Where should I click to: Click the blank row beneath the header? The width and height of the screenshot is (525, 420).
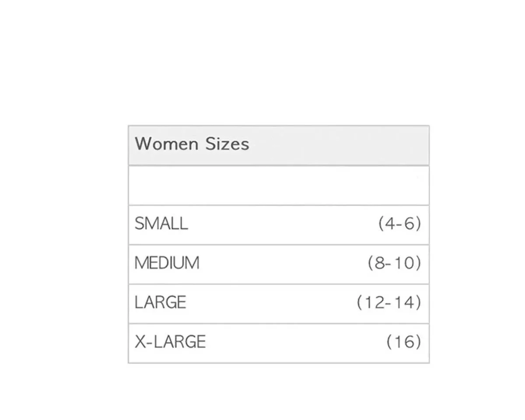[x=279, y=185]
